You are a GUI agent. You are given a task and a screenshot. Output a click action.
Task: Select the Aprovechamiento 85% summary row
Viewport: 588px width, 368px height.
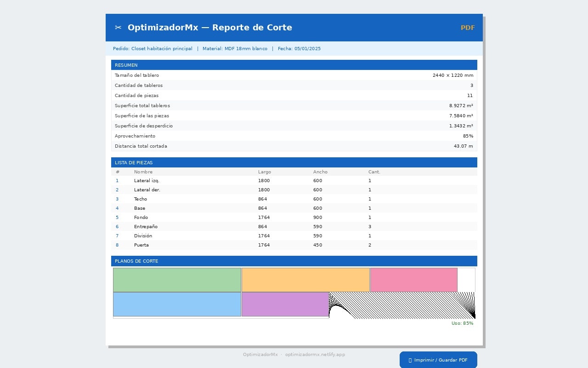click(x=294, y=136)
